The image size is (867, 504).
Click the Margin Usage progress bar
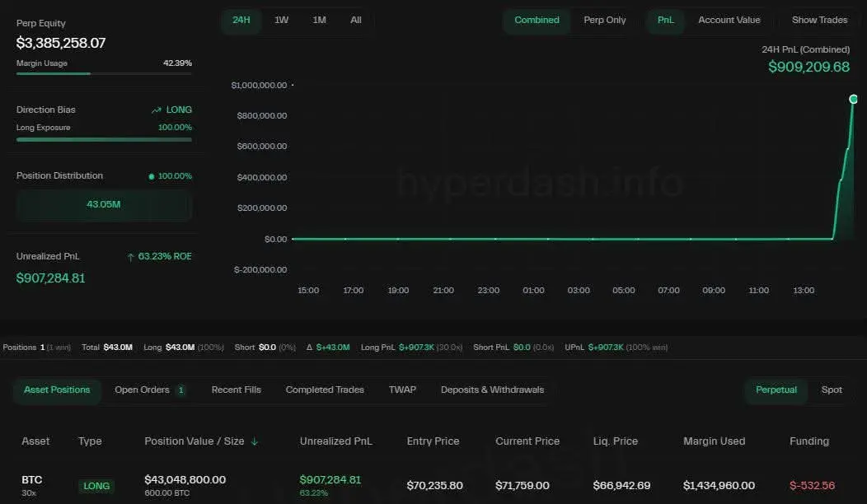click(104, 73)
